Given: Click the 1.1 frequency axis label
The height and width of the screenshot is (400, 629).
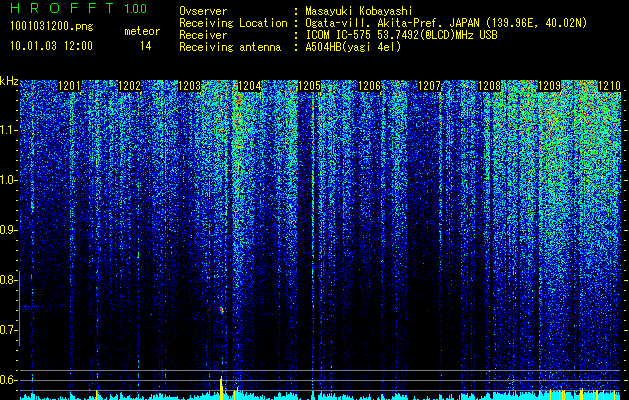Looking at the screenshot, I should tap(8, 130).
